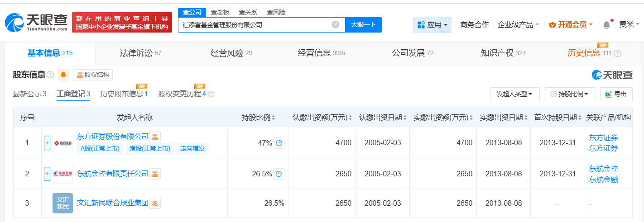Screen dimensions: 644x222
Task: Switch to the 法律诉讼 tab
Action: 140,53
